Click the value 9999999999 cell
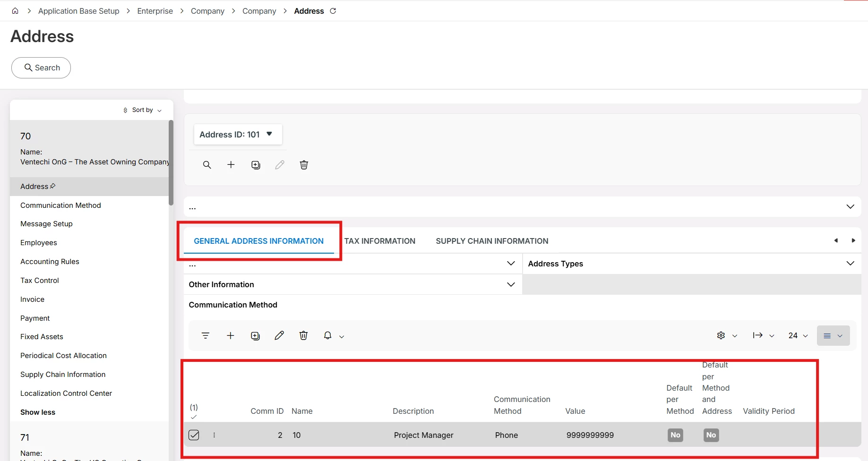 click(x=590, y=435)
